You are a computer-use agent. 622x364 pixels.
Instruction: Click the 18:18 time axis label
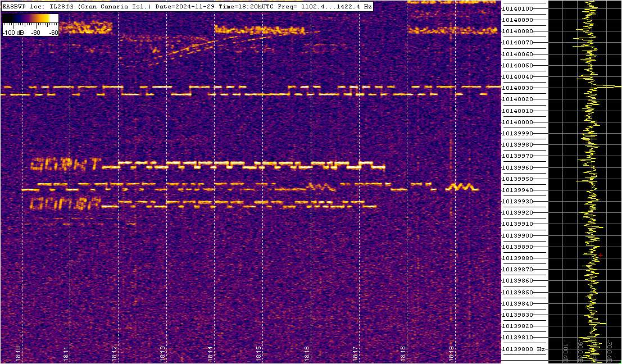(404, 353)
